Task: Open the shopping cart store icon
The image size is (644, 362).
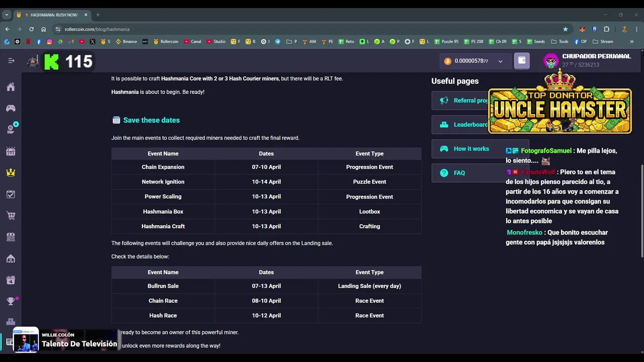Action: [x=11, y=216]
